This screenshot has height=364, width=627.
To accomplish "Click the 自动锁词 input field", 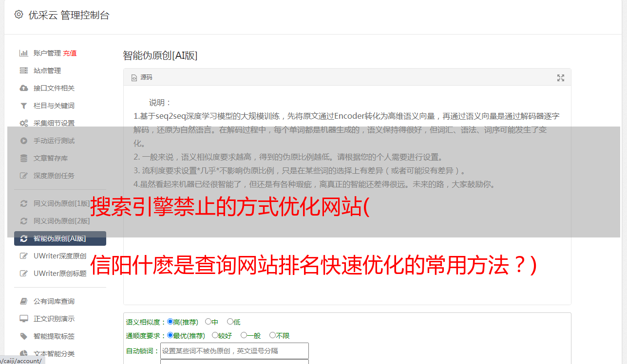I will pyautogui.click(x=234, y=351).
